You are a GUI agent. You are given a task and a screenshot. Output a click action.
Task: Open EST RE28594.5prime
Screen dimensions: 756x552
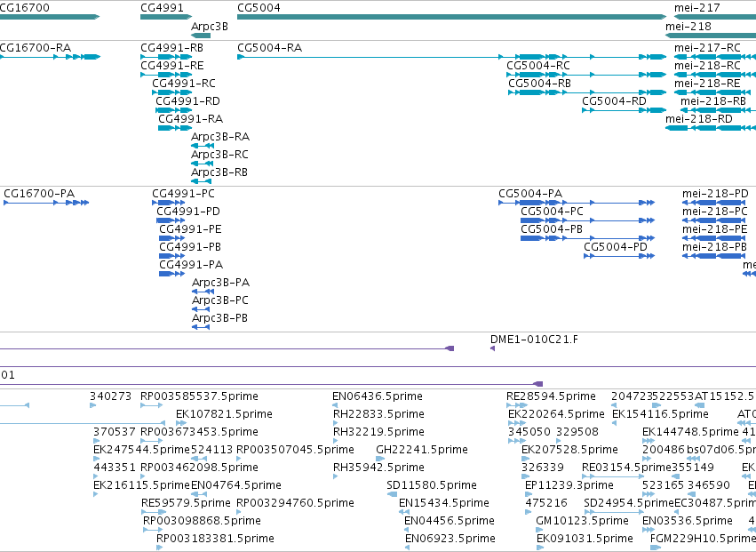coord(551,396)
